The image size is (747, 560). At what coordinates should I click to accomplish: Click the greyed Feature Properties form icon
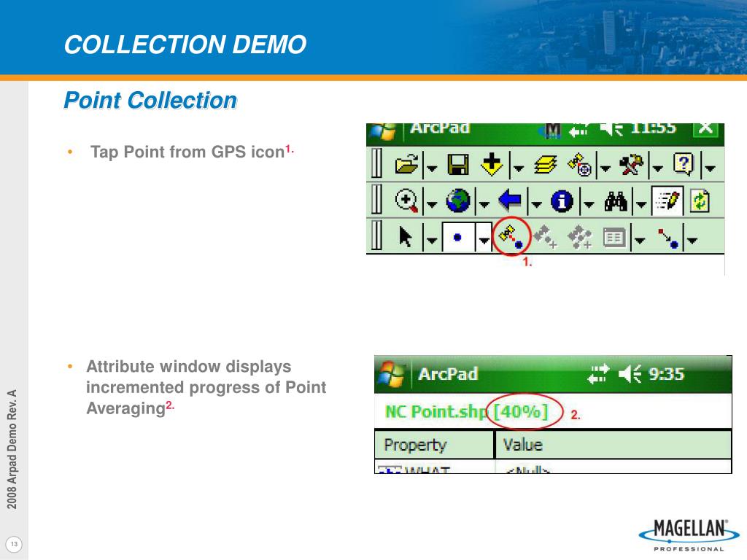coord(614,237)
